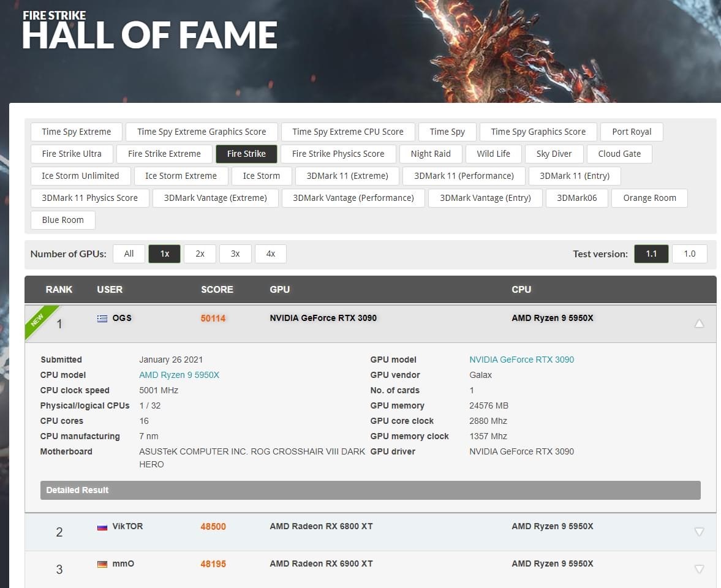Open the plain Ice Storm tab
Viewport: 721px width, 588px height.
click(x=262, y=176)
